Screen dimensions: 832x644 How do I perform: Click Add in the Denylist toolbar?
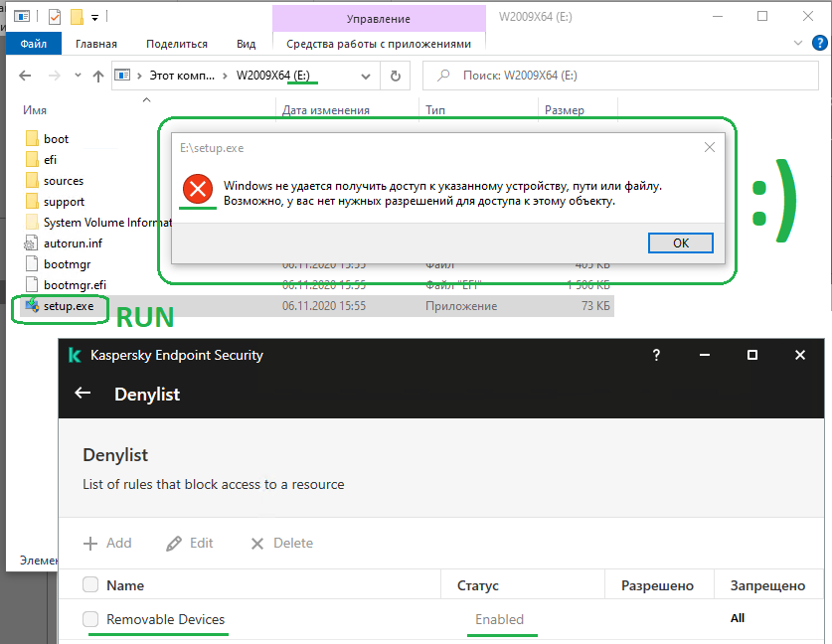pyautogui.click(x=107, y=544)
